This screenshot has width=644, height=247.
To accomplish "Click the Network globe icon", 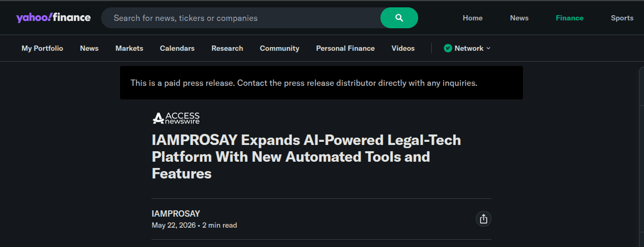I will pos(448,48).
